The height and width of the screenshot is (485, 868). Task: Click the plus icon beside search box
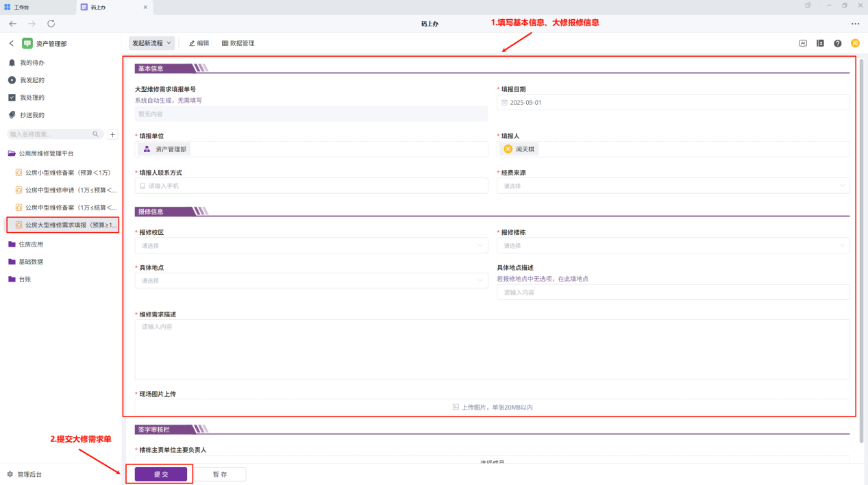click(113, 134)
